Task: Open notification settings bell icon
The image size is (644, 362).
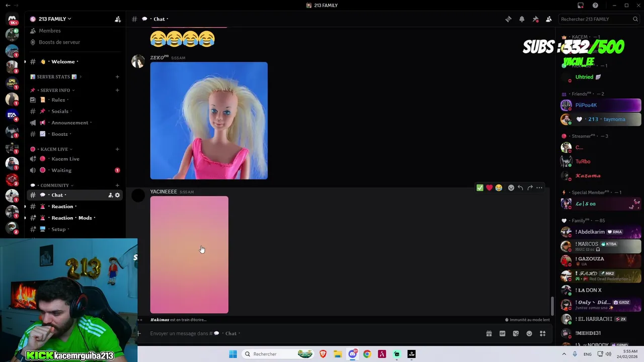Action: pyautogui.click(x=522, y=19)
